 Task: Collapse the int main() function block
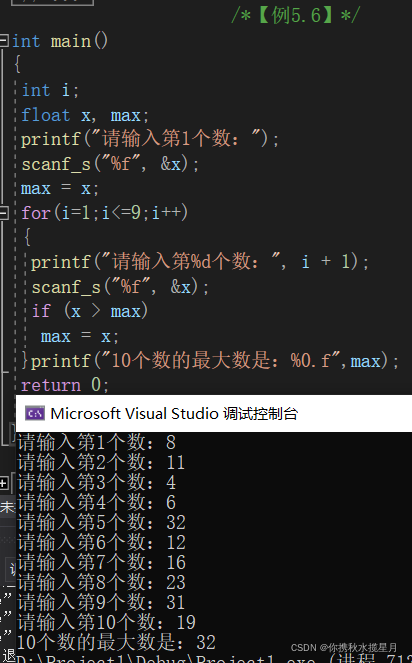coord(3,41)
